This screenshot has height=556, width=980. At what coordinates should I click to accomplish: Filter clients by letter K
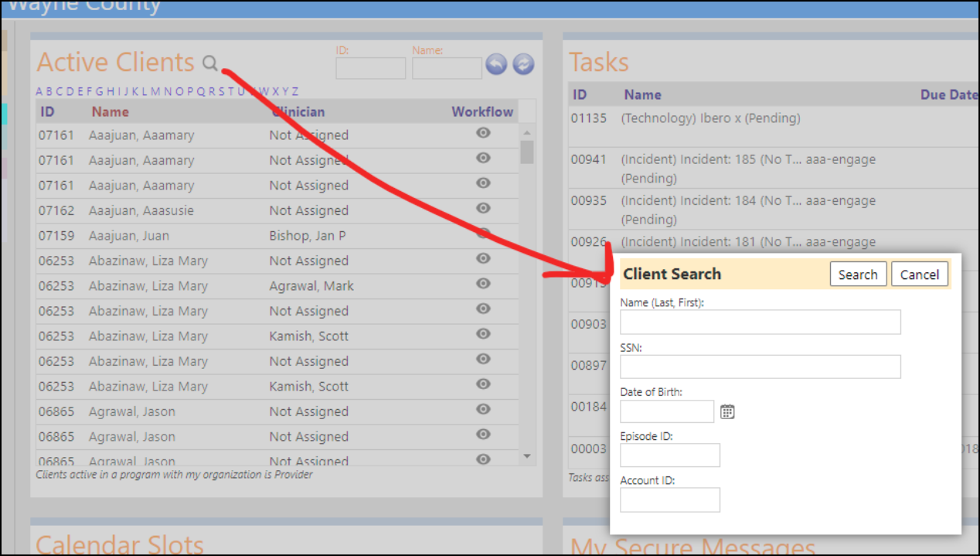point(135,91)
